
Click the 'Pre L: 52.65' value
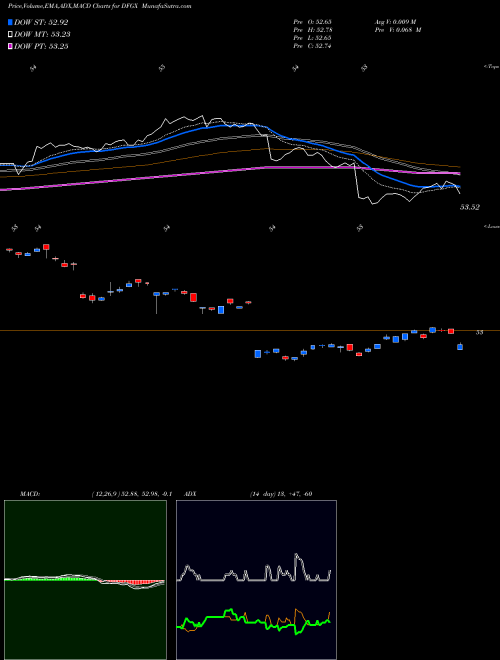[x=313, y=38]
